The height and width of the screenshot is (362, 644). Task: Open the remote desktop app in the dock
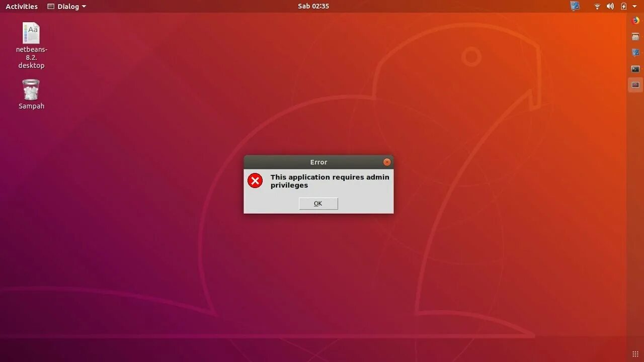[635, 53]
